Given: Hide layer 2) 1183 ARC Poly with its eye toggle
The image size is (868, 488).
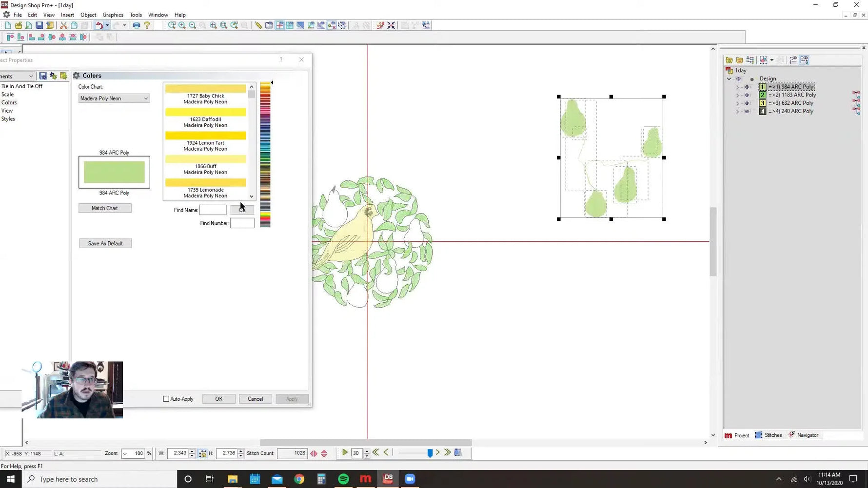Looking at the screenshot, I should point(747,95).
